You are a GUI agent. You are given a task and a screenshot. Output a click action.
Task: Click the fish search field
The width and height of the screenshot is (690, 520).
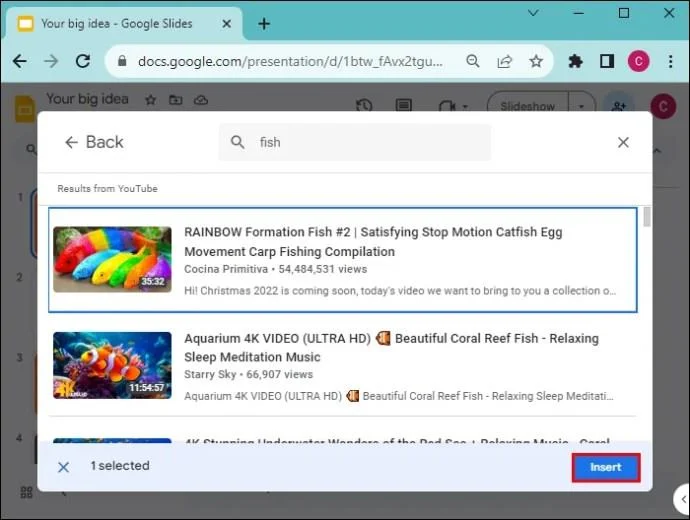355,142
